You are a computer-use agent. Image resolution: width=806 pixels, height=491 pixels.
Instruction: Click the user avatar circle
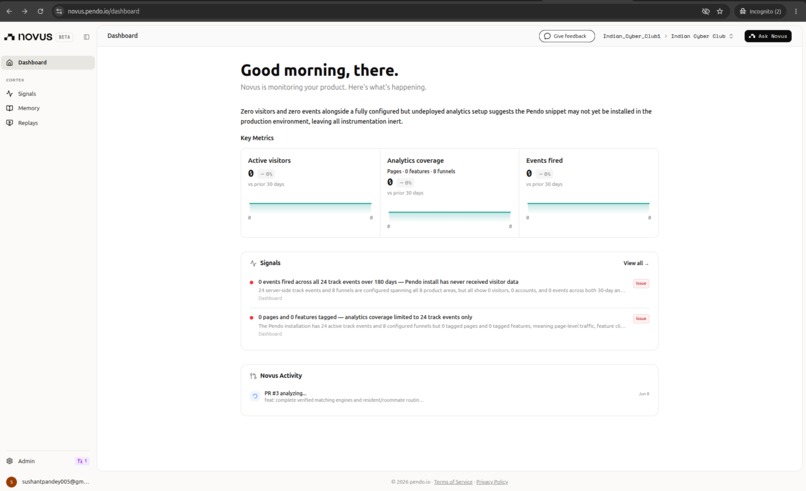coord(11,482)
